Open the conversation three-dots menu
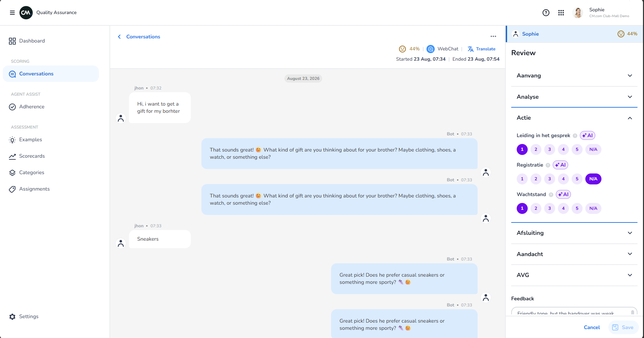Image resolution: width=644 pixels, height=338 pixels. pyautogui.click(x=493, y=36)
